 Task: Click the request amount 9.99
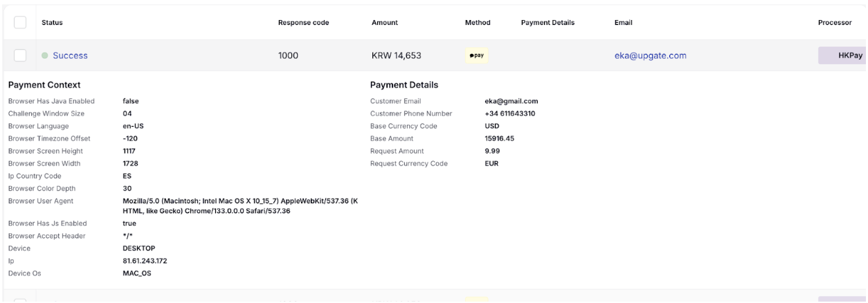[492, 151]
